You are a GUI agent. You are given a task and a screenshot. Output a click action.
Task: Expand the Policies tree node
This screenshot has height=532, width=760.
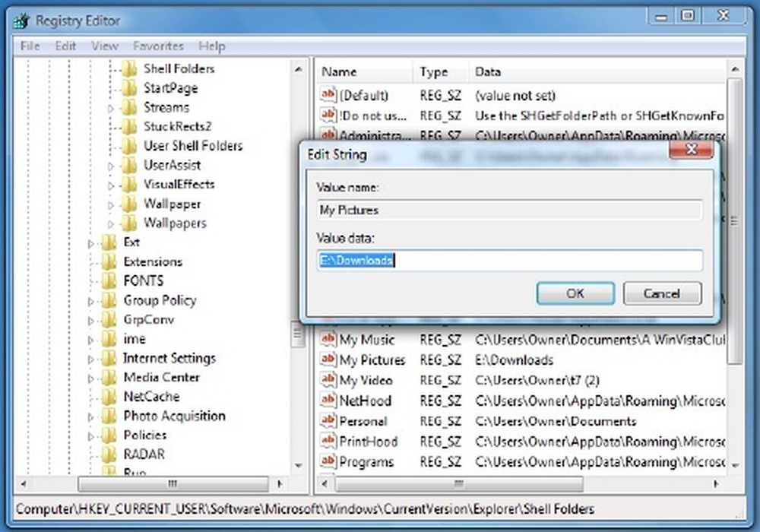[x=90, y=436]
